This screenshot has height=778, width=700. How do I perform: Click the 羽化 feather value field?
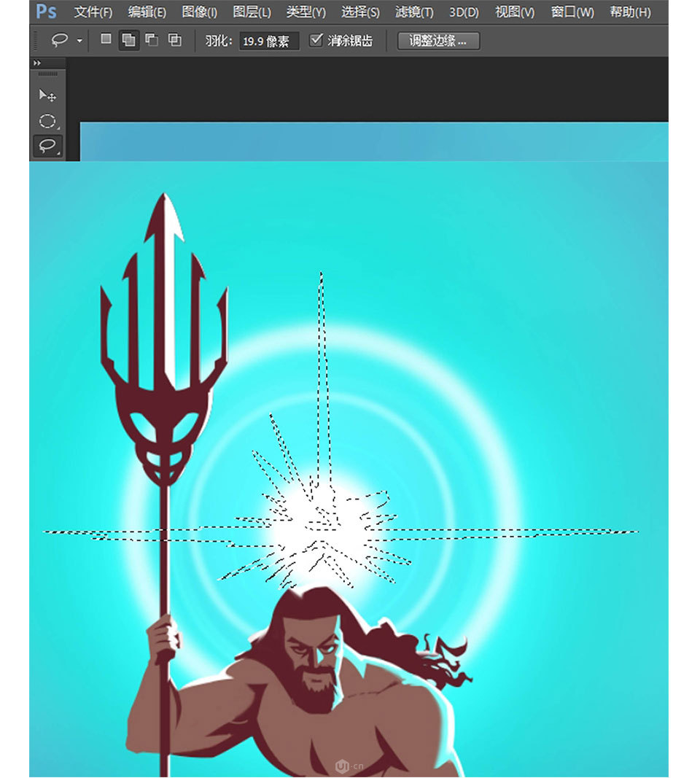(269, 41)
